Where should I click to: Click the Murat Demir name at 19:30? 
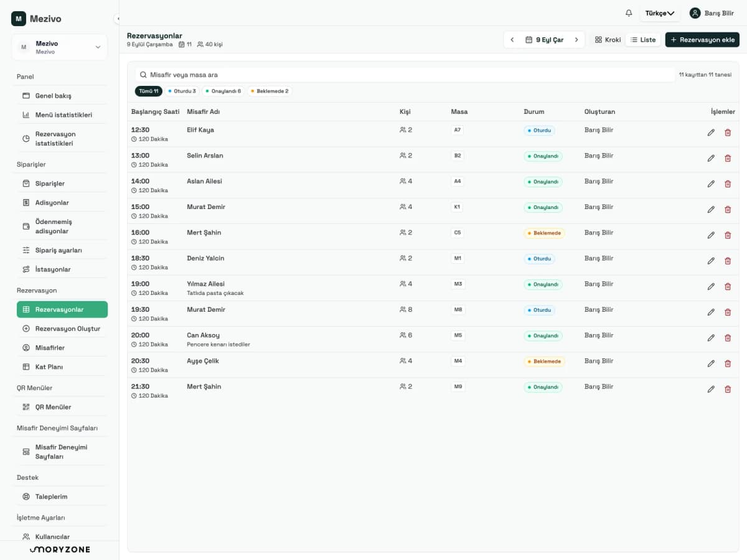(206, 310)
